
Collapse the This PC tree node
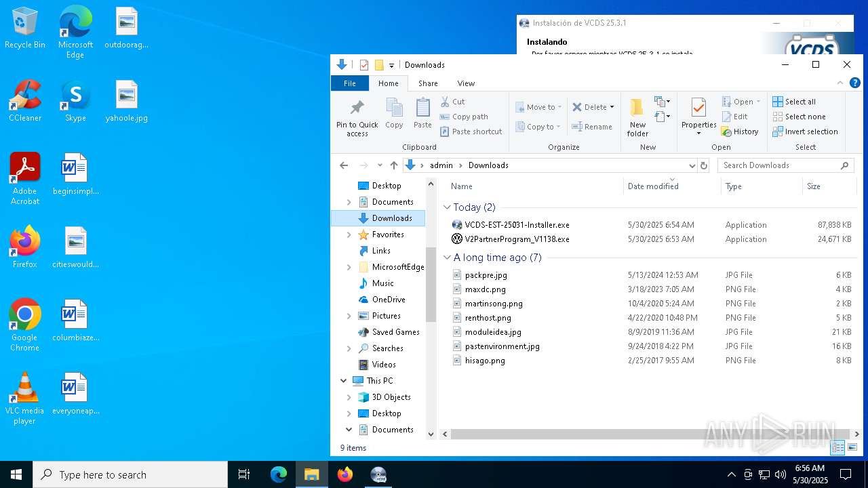(344, 381)
